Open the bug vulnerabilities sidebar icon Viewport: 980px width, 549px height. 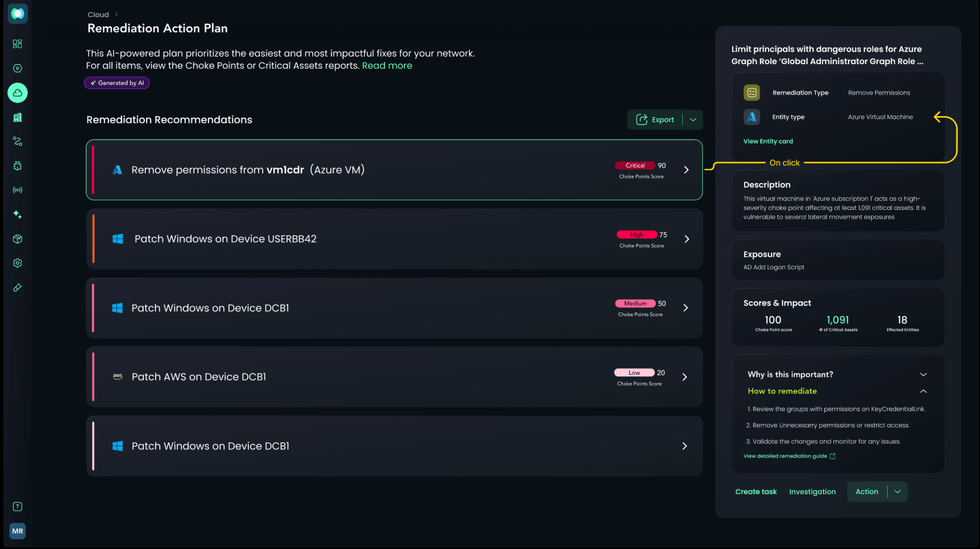(x=17, y=166)
